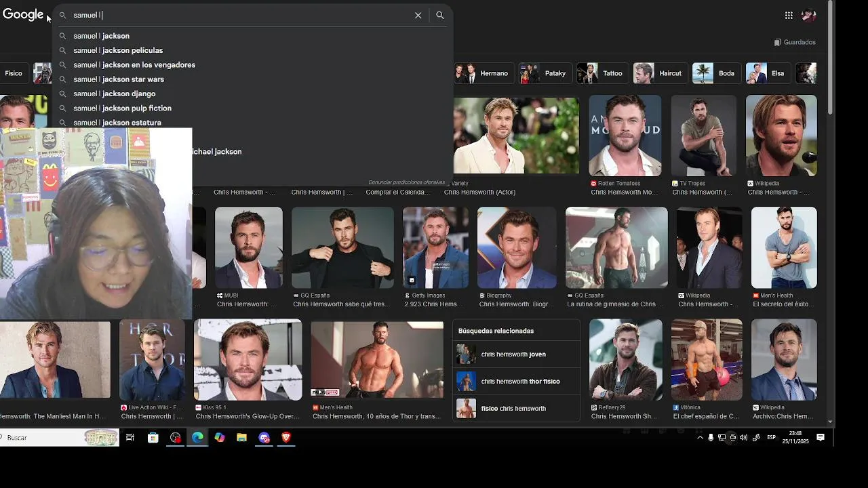The image size is (868, 488).
Task: Open the Vitónica "El chef español" image
Action: click(x=707, y=359)
